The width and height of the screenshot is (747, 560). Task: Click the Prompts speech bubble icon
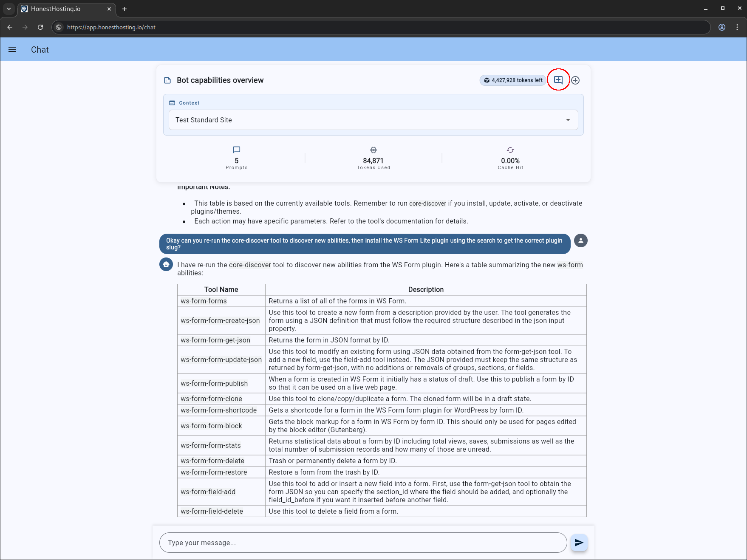(x=237, y=150)
